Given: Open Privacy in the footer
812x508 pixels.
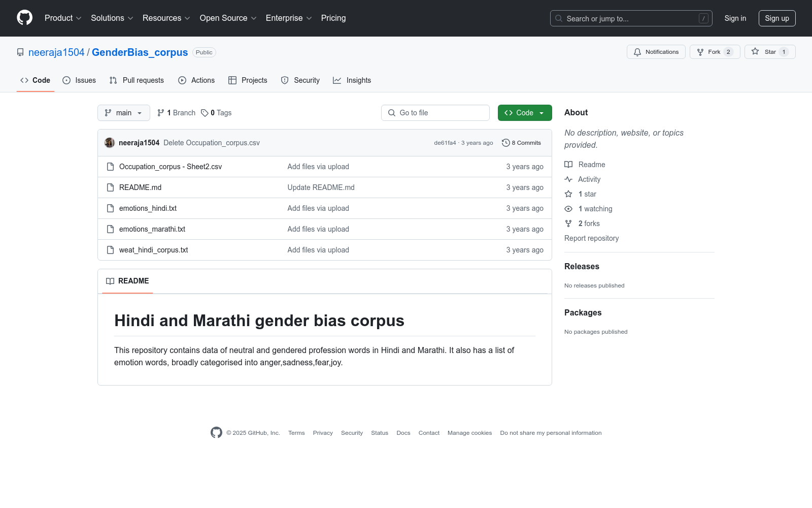Looking at the screenshot, I should tap(323, 433).
